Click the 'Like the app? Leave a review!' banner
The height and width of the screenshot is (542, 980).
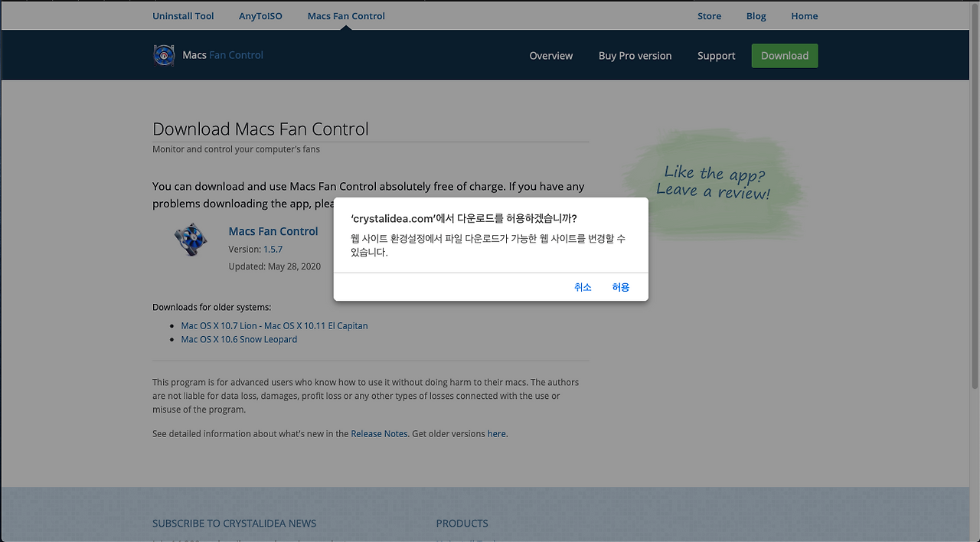click(x=714, y=183)
